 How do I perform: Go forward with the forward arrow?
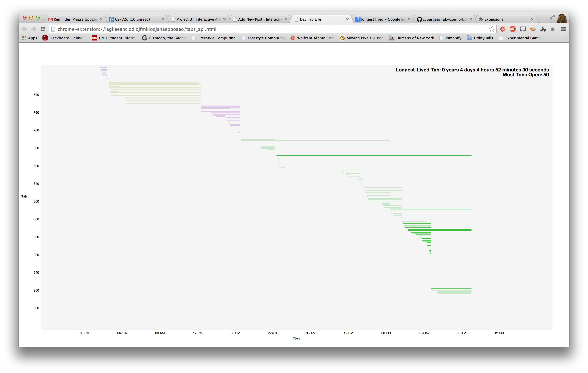click(33, 29)
